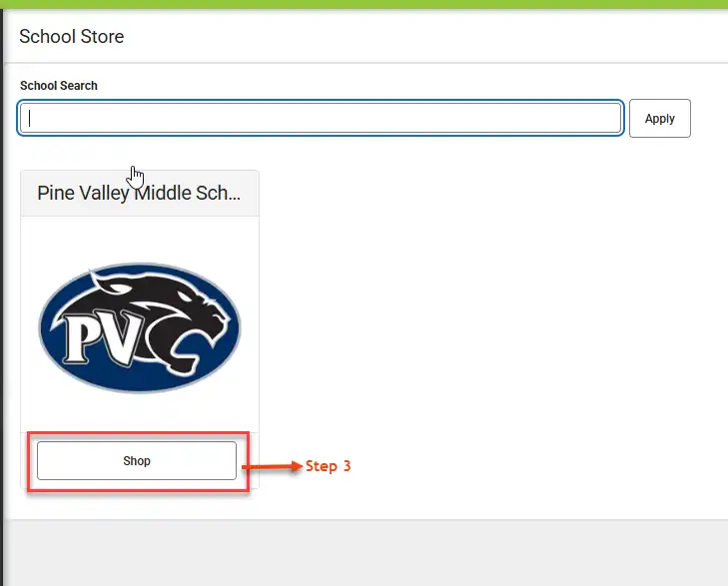Click the green bar at the top
Screen dimensions: 728x586
click(364, 4)
